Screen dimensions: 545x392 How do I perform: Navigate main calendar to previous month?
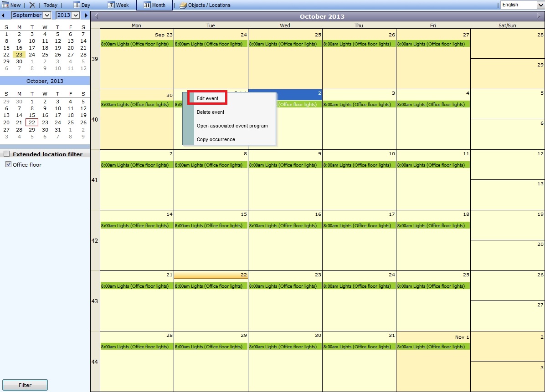pos(96,16)
